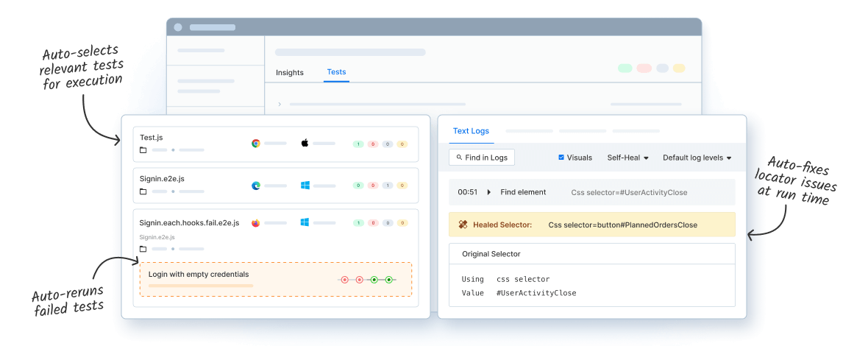868x346 pixels.
Task: Open the Signin.each.hooks.fail.e2e.js test title
Action: pyautogui.click(x=189, y=222)
